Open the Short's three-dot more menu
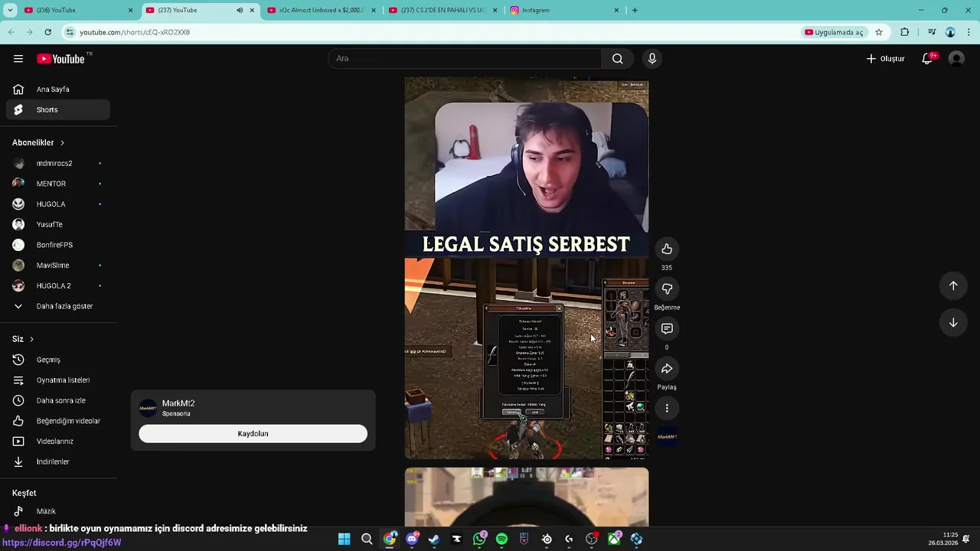The image size is (980, 551). point(667,409)
